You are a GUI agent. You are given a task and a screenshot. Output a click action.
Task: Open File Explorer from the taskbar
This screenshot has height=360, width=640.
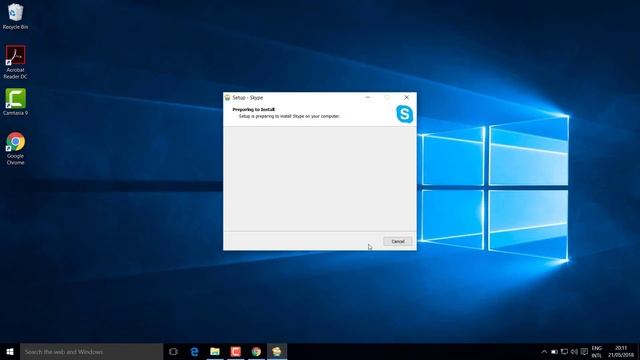click(215, 351)
